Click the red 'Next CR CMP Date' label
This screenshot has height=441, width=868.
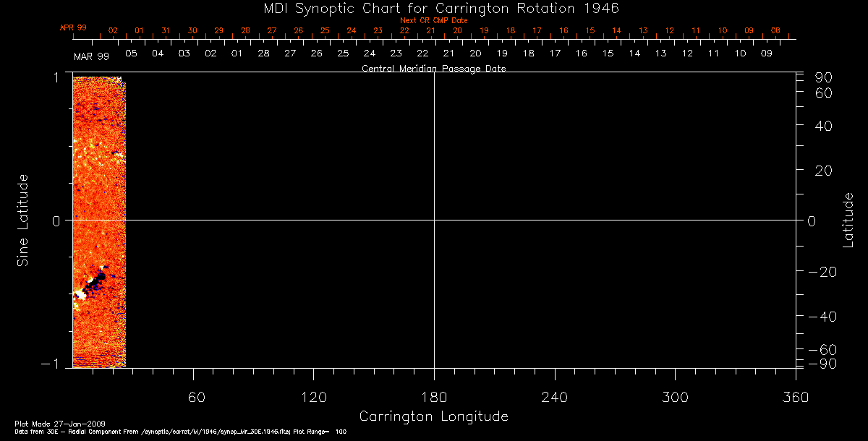pyautogui.click(x=434, y=20)
